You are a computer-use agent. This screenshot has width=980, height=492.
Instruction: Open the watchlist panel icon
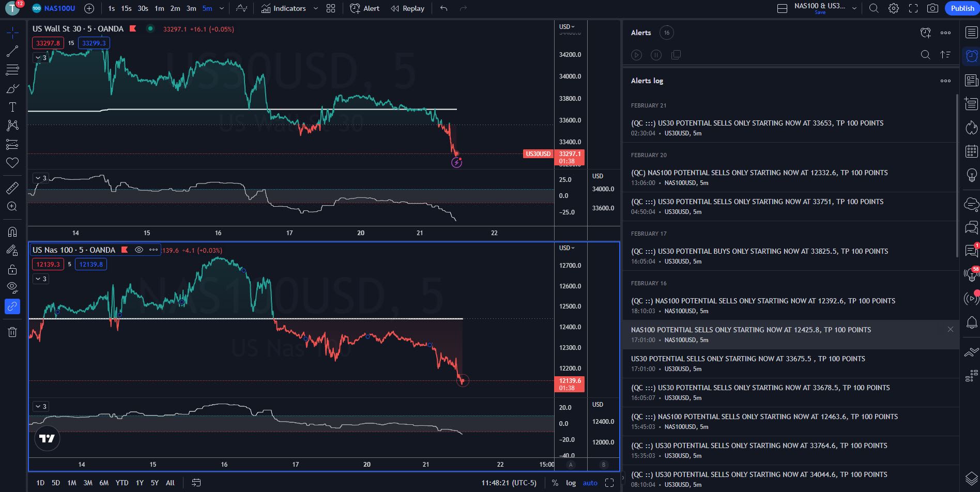pyautogui.click(x=972, y=32)
